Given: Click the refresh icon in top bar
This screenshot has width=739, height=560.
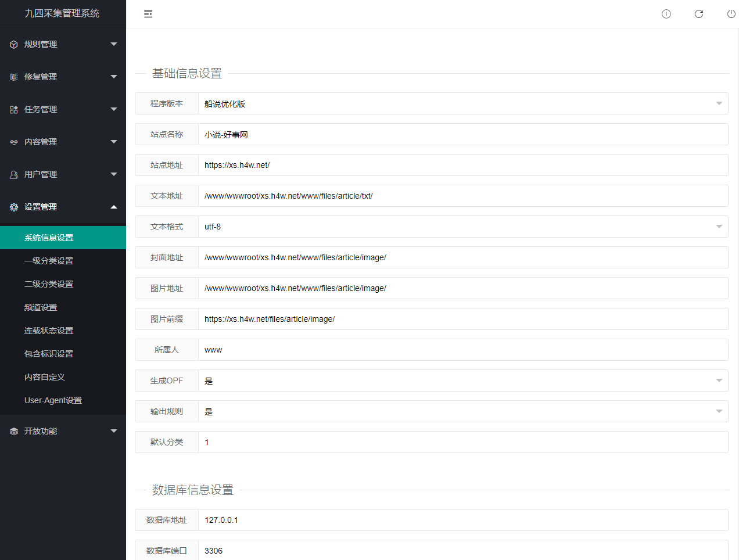Looking at the screenshot, I should (699, 14).
